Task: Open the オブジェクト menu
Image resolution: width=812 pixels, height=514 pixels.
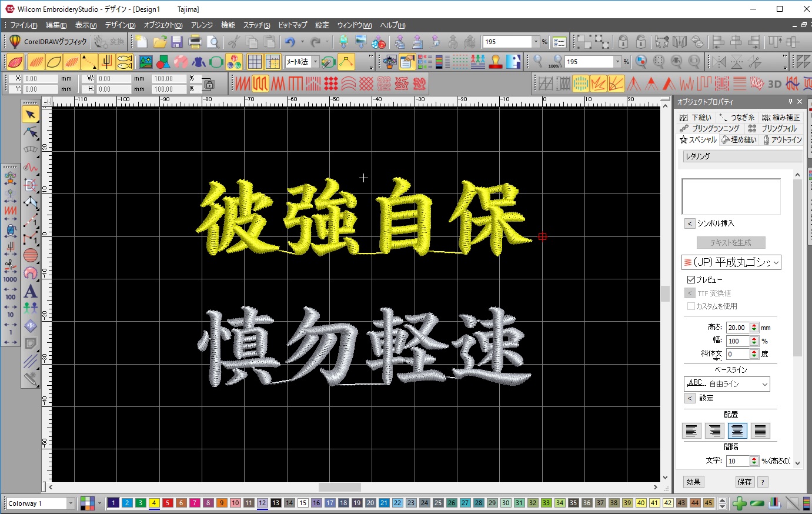Action: [x=163, y=25]
